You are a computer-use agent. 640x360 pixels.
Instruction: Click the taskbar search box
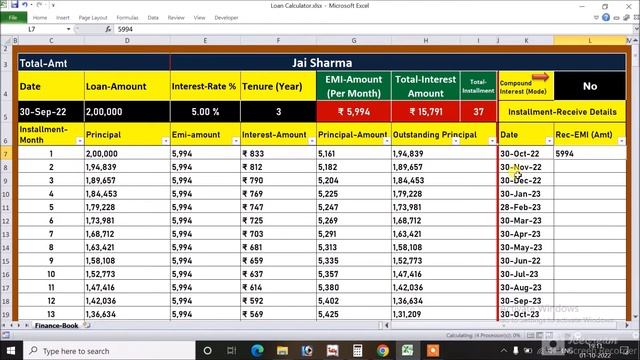[x=109, y=351]
